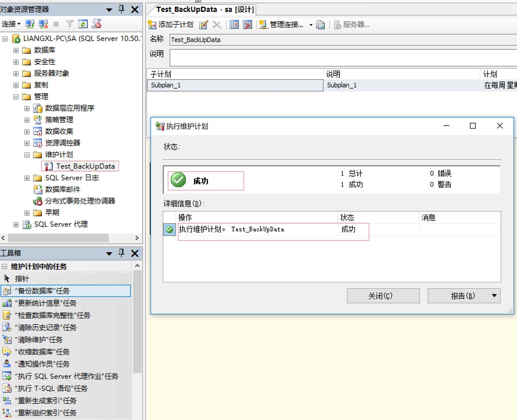Viewport: 517px width, 420px height.
Task: Click the delete subplan X icon
Action: [x=217, y=25]
